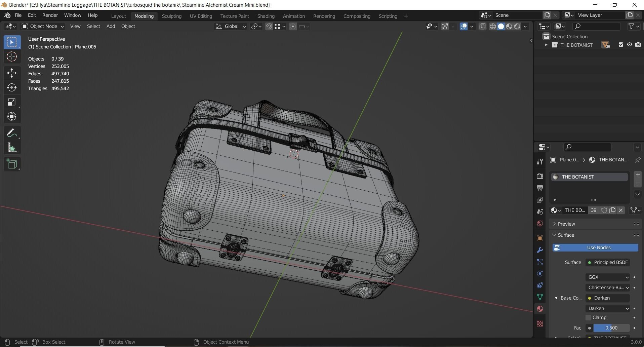Image resolution: width=644 pixels, height=347 pixels.
Task: Click the Principled BSDF surface button
Action: (x=608, y=262)
